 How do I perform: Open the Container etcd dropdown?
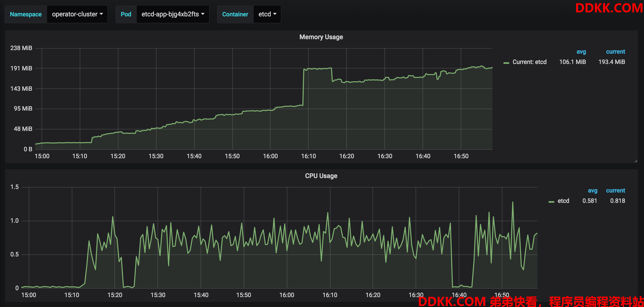(267, 14)
